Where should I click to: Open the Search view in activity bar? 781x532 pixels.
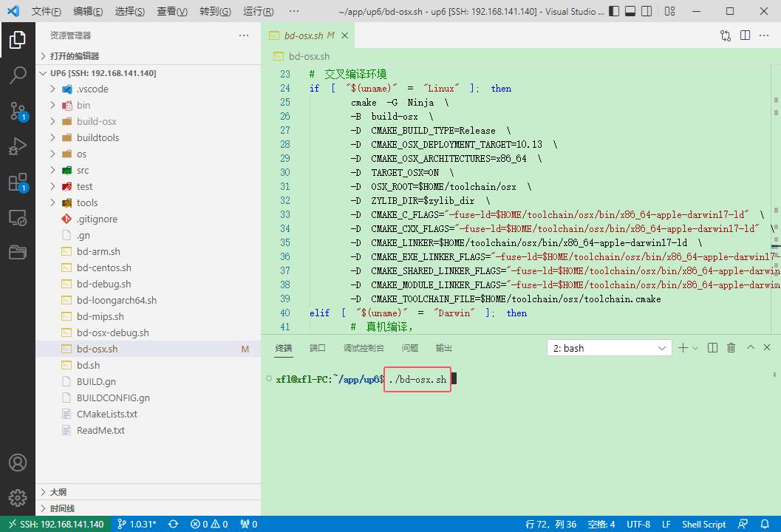pos(18,75)
